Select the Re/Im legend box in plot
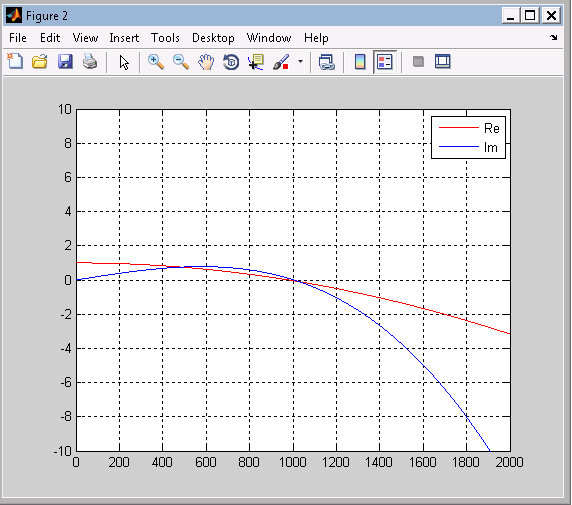 point(468,137)
